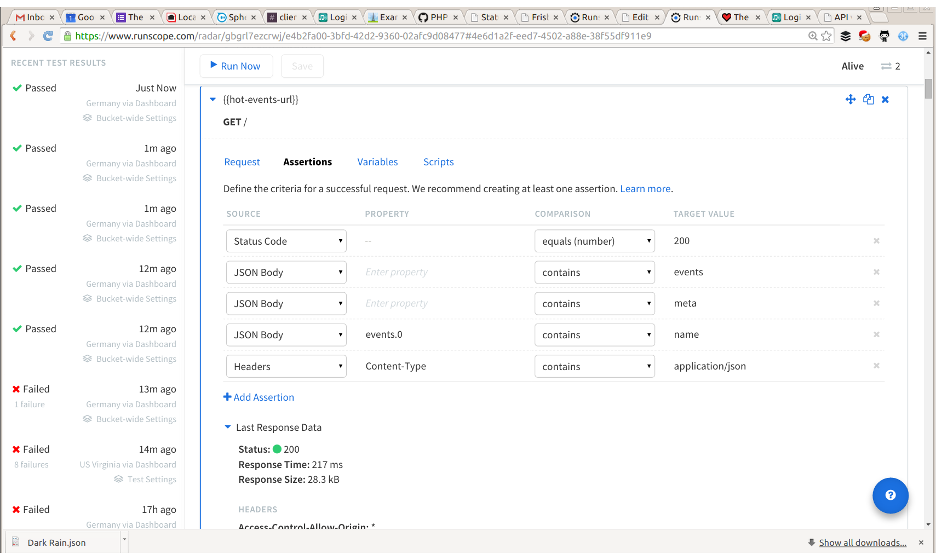The image size is (936, 560).
Task: Collapse the hot-events-url request step
Action: (x=213, y=100)
